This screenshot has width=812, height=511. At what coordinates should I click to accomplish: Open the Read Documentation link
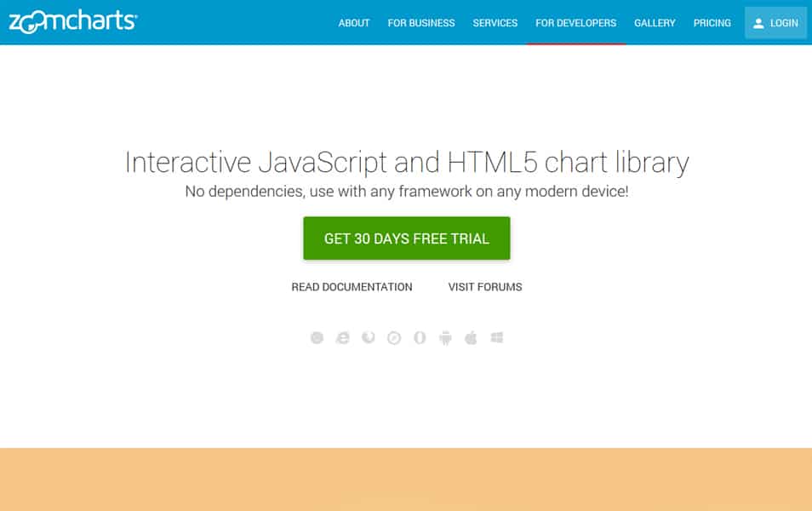pos(352,287)
